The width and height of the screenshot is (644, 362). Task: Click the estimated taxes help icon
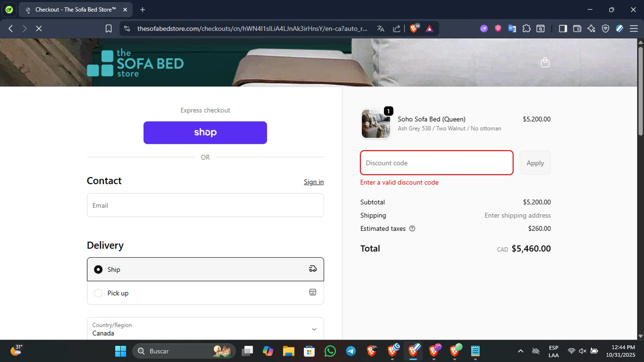click(x=412, y=229)
